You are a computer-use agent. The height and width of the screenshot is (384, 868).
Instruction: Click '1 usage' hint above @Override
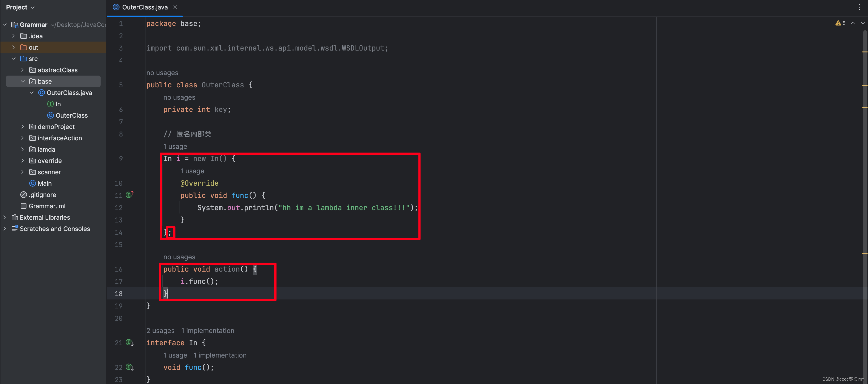tap(192, 171)
